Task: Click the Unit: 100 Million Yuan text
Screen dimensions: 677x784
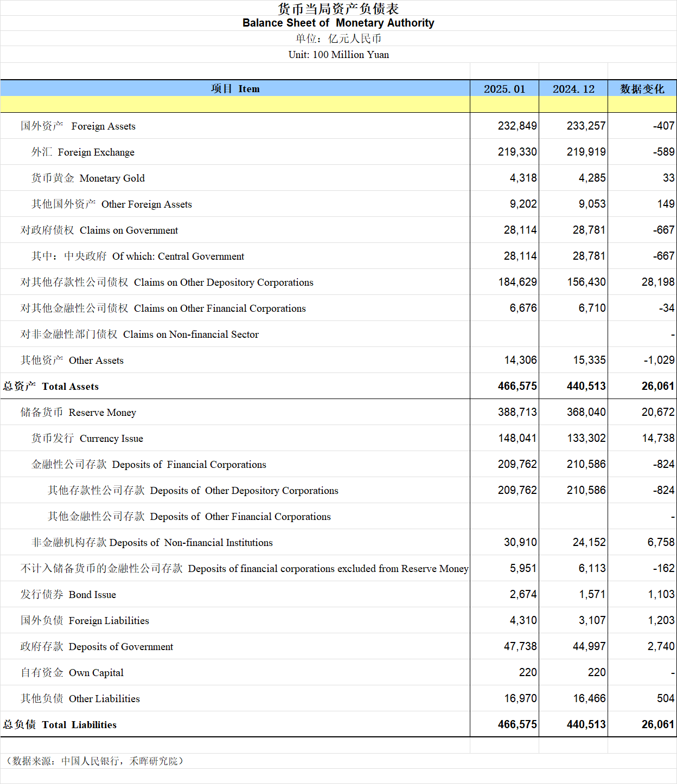Action: tap(338, 55)
